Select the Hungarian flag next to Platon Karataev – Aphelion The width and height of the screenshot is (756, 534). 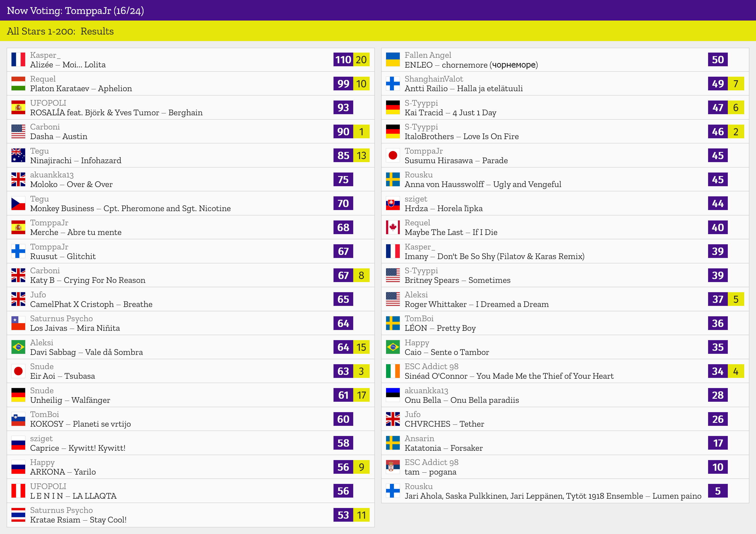click(18, 84)
